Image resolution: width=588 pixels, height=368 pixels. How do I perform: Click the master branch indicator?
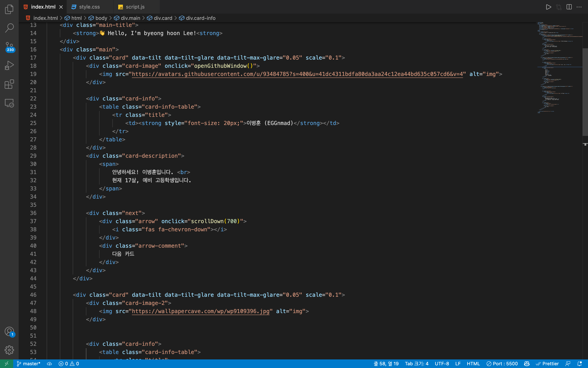(x=28, y=364)
